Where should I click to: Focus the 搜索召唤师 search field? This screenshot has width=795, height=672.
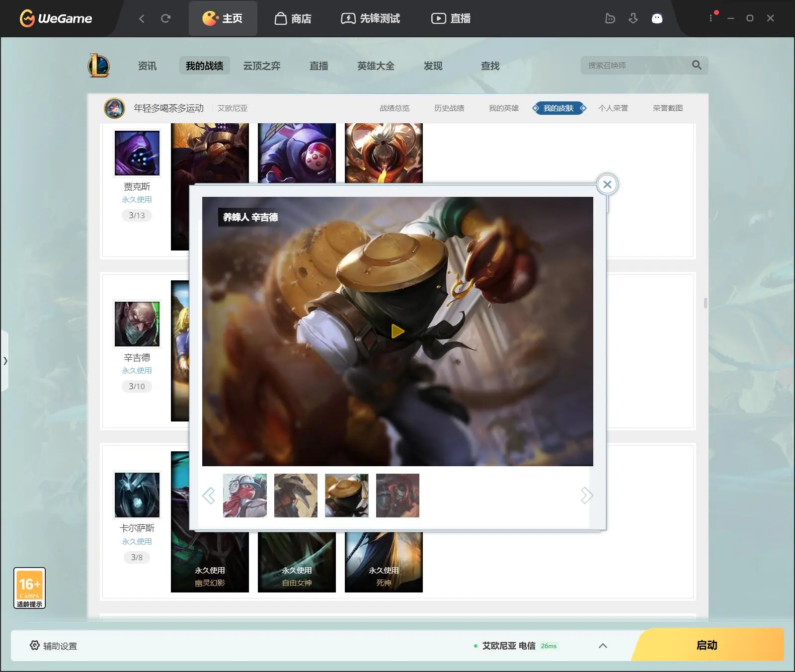click(636, 65)
